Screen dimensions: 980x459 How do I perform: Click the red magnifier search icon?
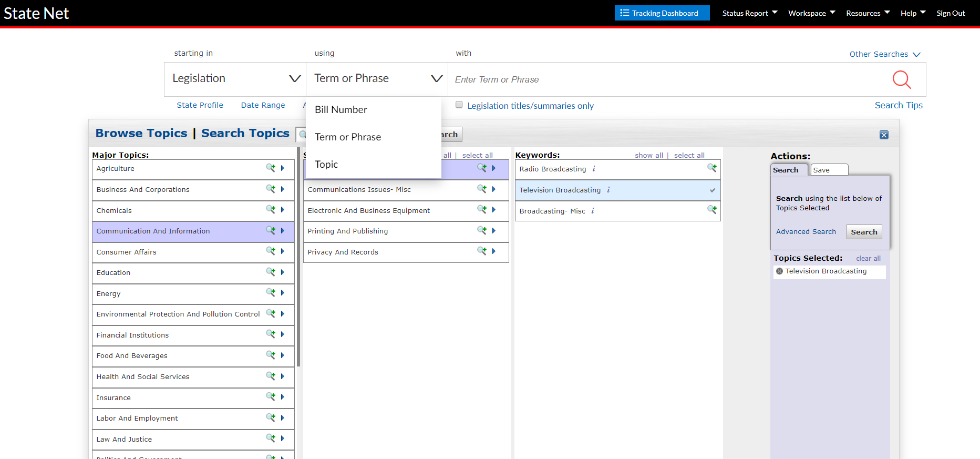(901, 79)
